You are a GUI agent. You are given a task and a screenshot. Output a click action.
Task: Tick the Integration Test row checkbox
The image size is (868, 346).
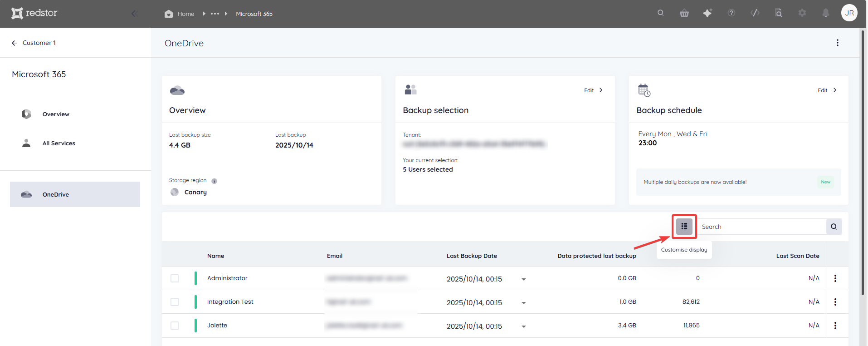click(x=175, y=302)
